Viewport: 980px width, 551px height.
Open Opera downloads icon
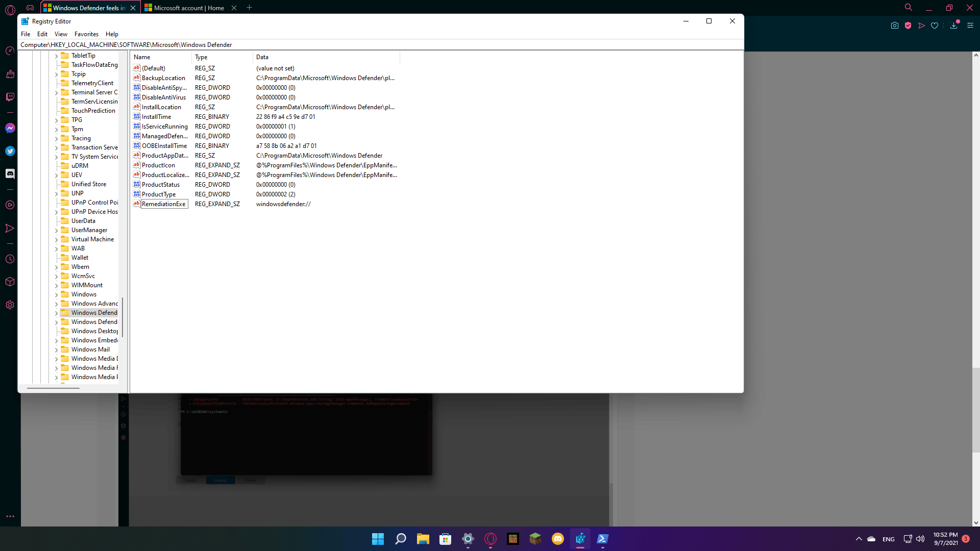click(953, 26)
